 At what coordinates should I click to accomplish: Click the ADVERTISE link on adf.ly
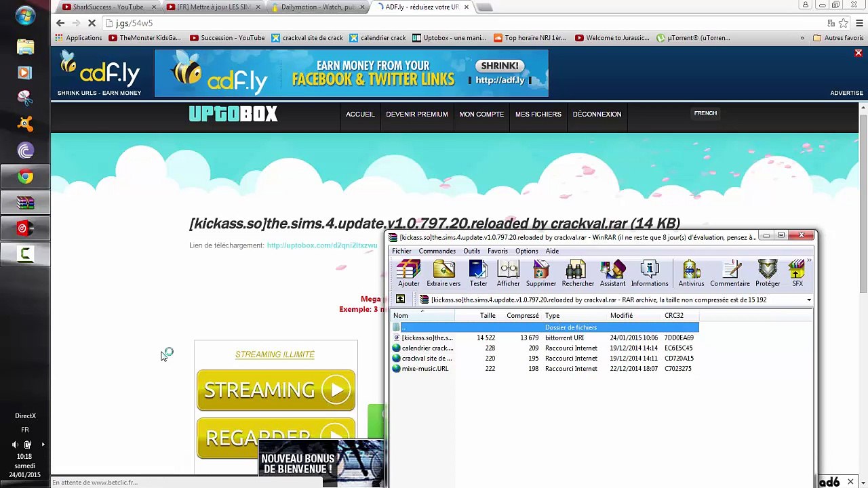[846, 93]
